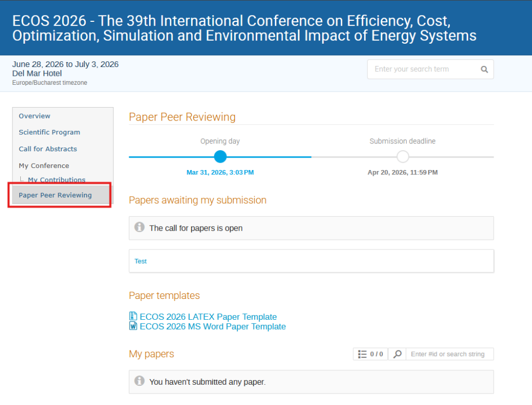The width and height of the screenshot is (532, 405).
Task: Select My Conference in the sidebar
Action: (x=44, y=165)
